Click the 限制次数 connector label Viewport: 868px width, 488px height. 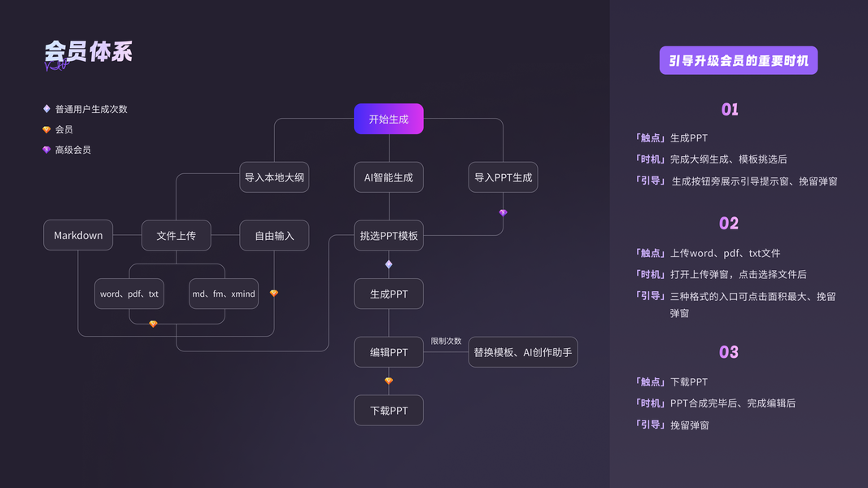(x=446, y=341)
